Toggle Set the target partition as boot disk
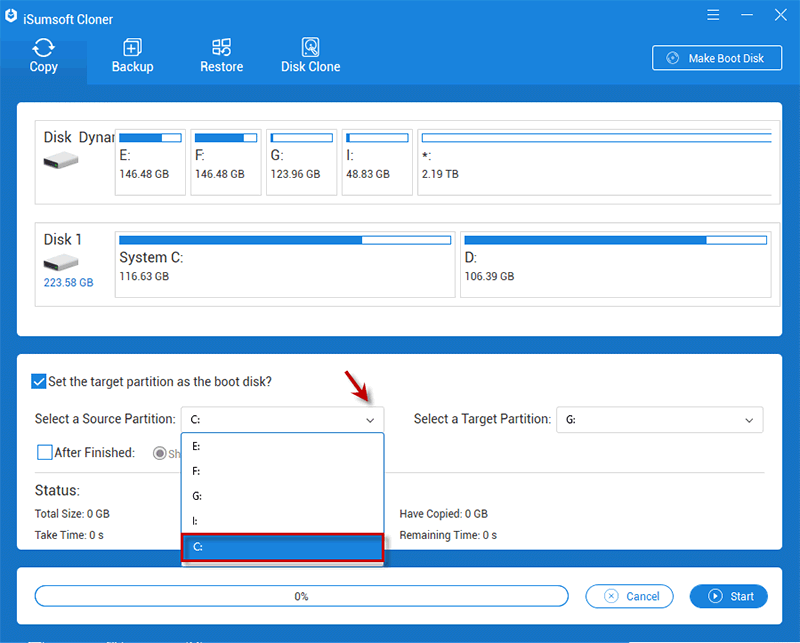This screenshot has width=800, height=643. (39, 381)
